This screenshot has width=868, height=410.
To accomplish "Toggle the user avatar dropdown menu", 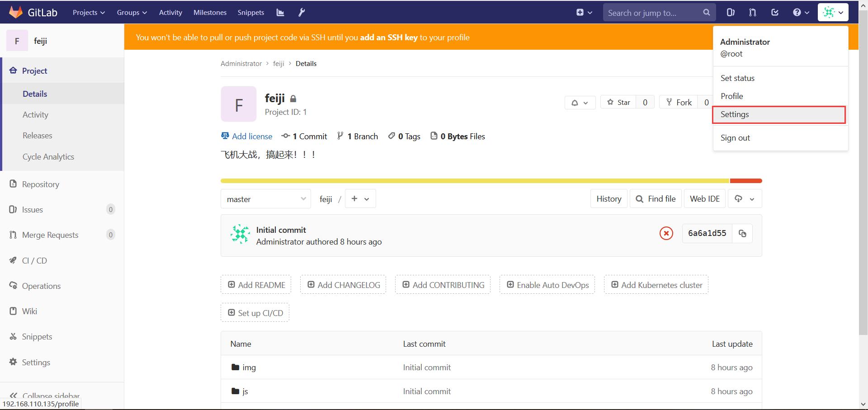I will pyautogui.click(x=833, y=12).
